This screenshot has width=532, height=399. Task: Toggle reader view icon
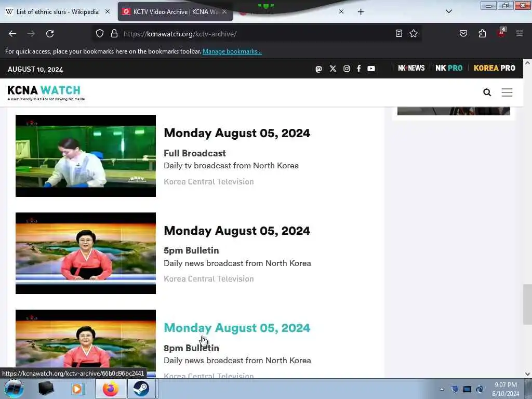pos(399,33)
